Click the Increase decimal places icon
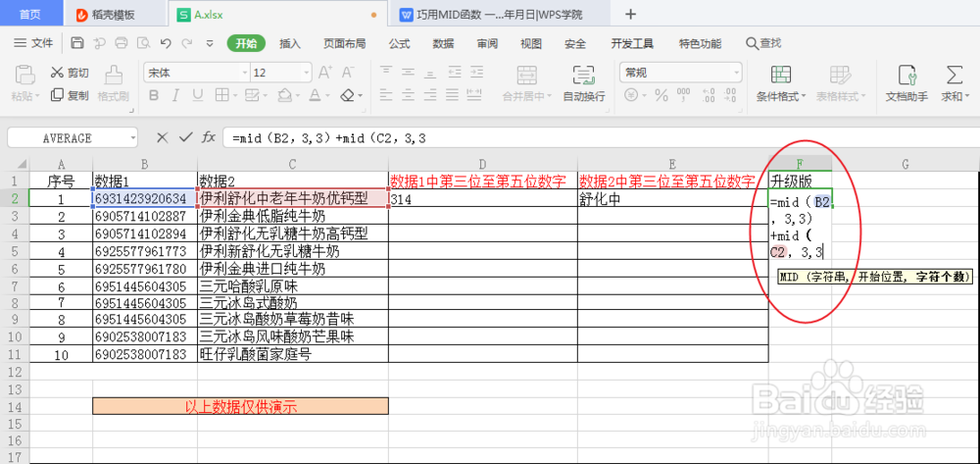 [709, 96]
